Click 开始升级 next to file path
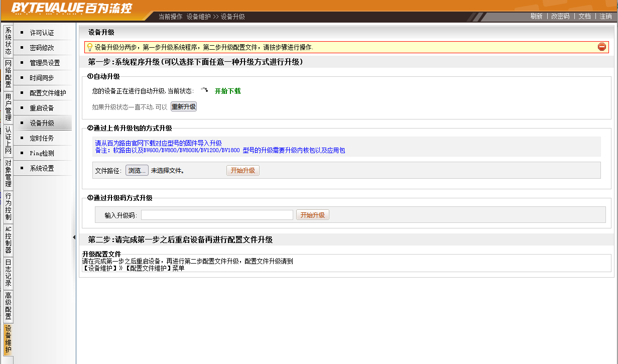The height and width of the screenshot is (364, 618). [x=242, y=171]
